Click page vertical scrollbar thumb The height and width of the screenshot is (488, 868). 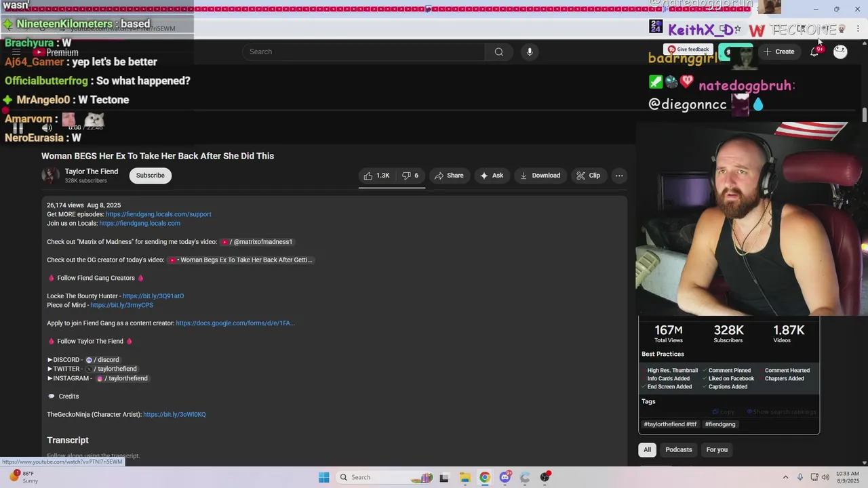pos(864,115)
